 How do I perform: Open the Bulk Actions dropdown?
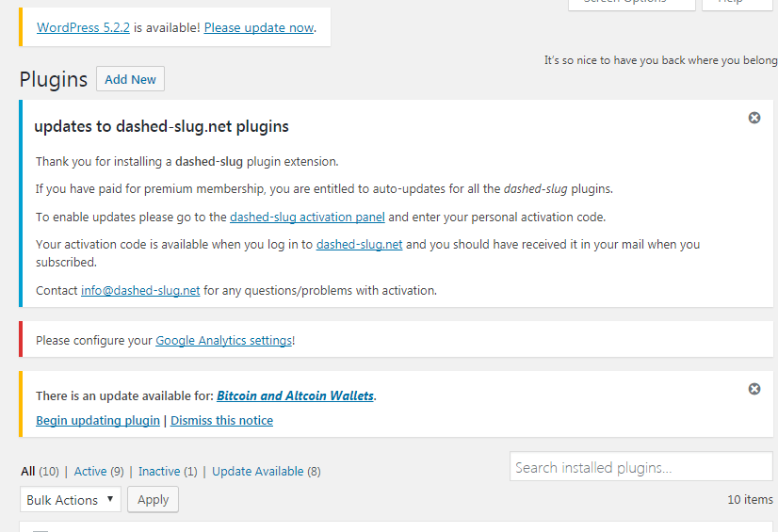click(71, 499)
